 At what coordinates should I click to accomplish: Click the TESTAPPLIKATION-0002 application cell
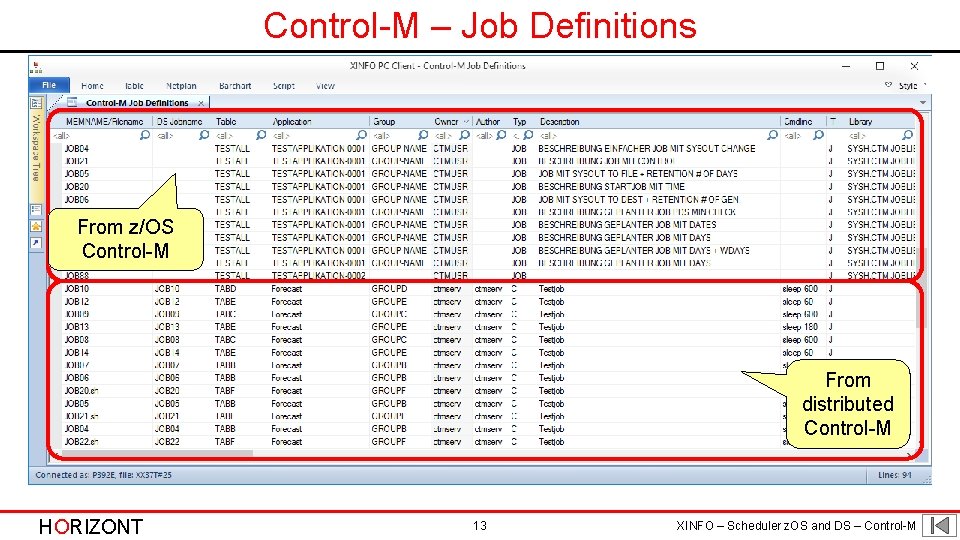click(318, 276)
